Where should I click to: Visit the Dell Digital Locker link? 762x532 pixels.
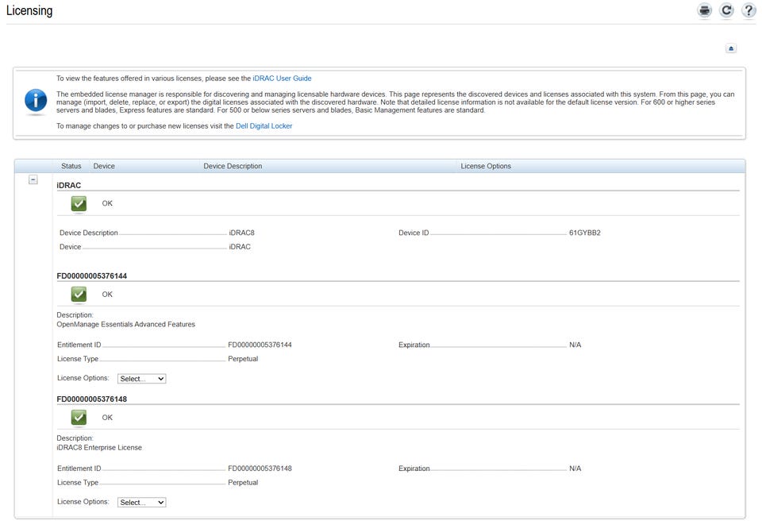coord(264,126)
